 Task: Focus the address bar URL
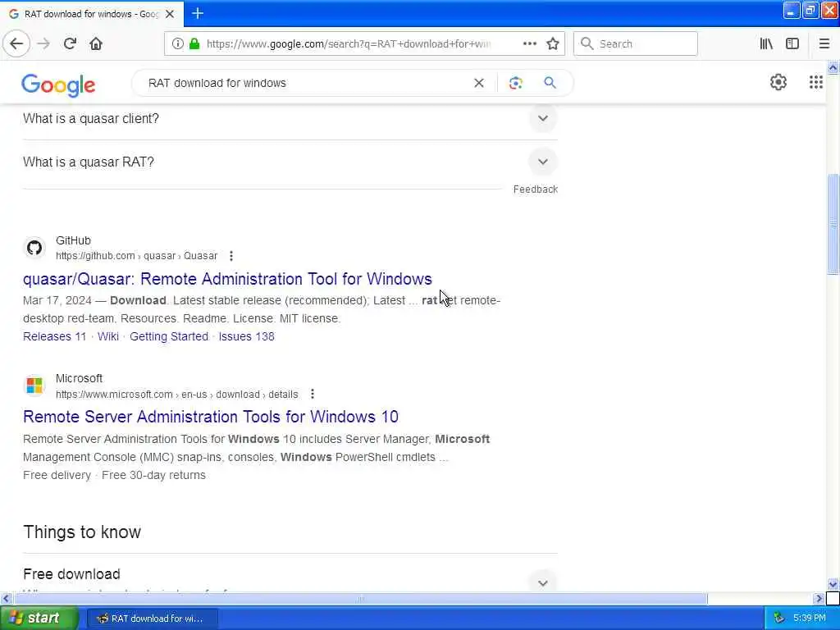click(348, 44)
